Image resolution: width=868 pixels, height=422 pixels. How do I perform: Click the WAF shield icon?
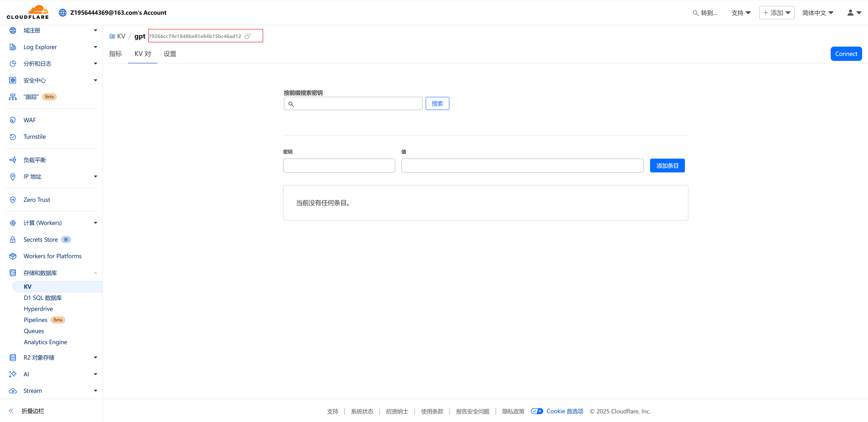(x=13, y=120)
